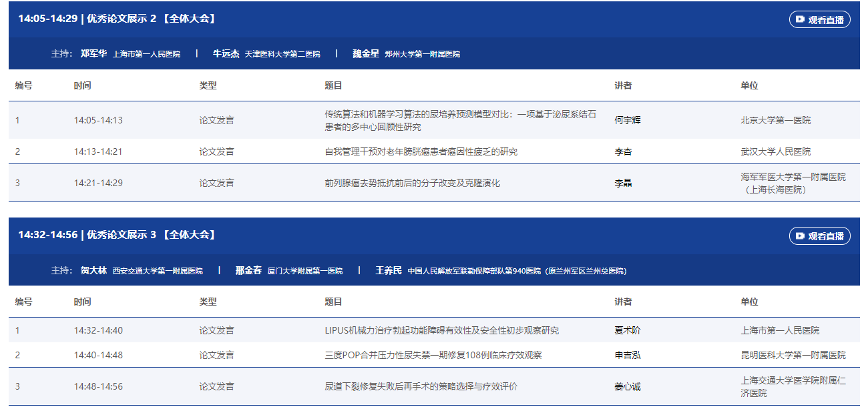Click host name 牛远杰
Image resolution: width=868 pixels, height=413 pixels.
226,53
